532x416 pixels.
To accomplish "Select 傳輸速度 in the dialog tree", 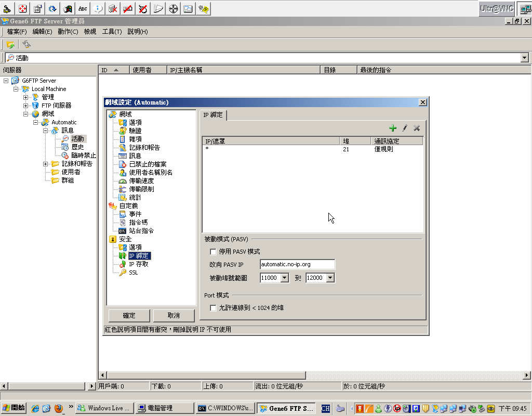I will [x=141, y=180].
